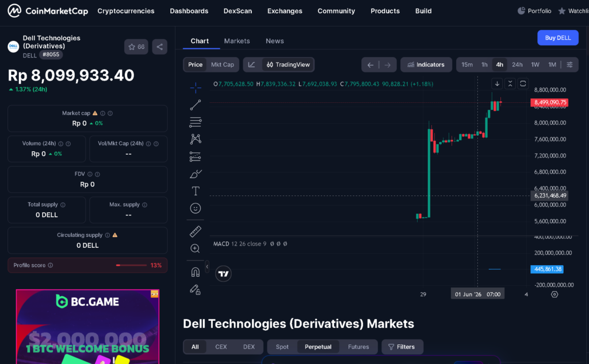Open chart axis settings gear icon
The image size is (589, 364).
(554, 294)
